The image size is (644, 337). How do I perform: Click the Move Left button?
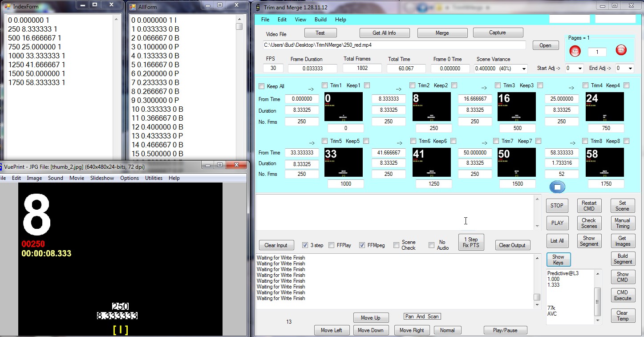[332, 330]
